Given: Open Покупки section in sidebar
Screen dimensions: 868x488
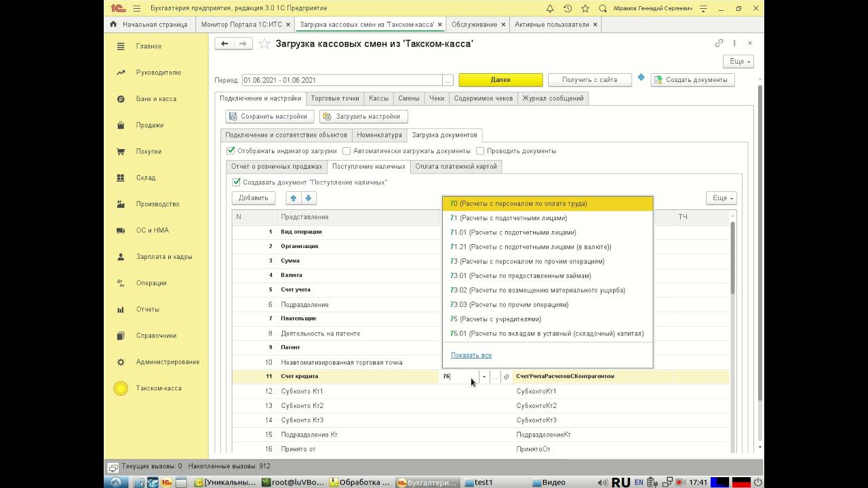Looking at the screenshot, I should click(x=149, y=152).
